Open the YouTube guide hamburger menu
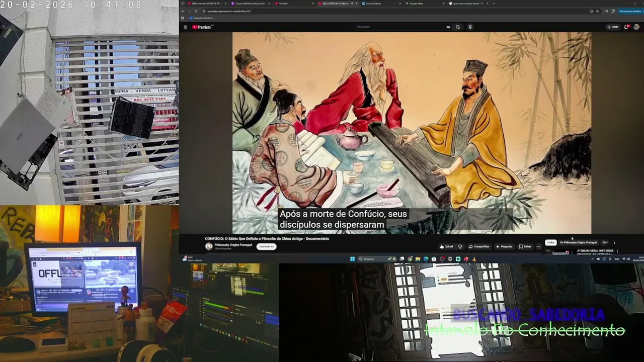Image resolution: width=644 pixels, height=362 pixels. (185, 27)
